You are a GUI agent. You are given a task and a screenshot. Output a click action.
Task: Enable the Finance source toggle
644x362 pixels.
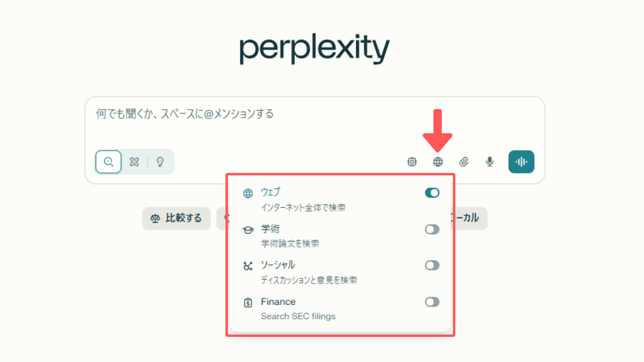[432, 302]
